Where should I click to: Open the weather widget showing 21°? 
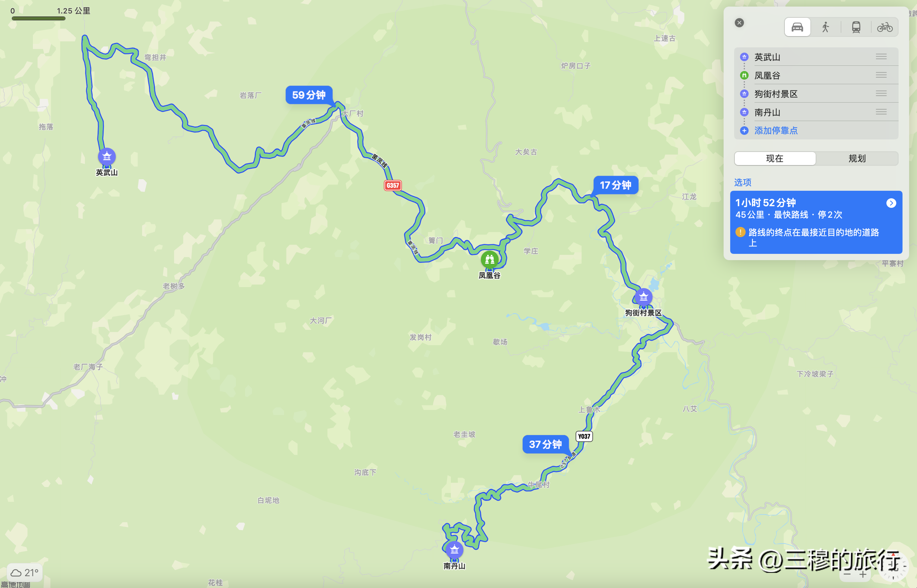coord(24,572)
